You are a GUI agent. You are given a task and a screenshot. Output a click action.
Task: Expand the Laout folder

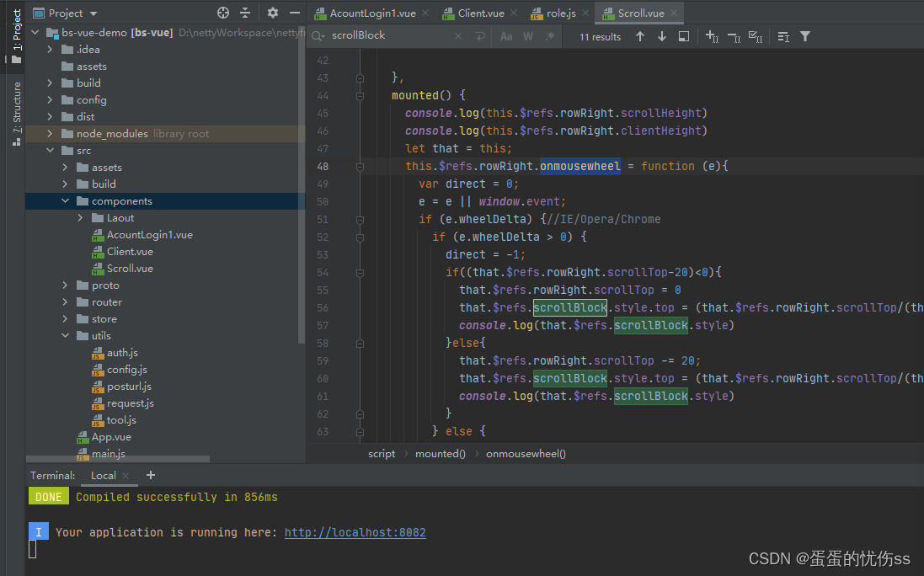[80, 217]
